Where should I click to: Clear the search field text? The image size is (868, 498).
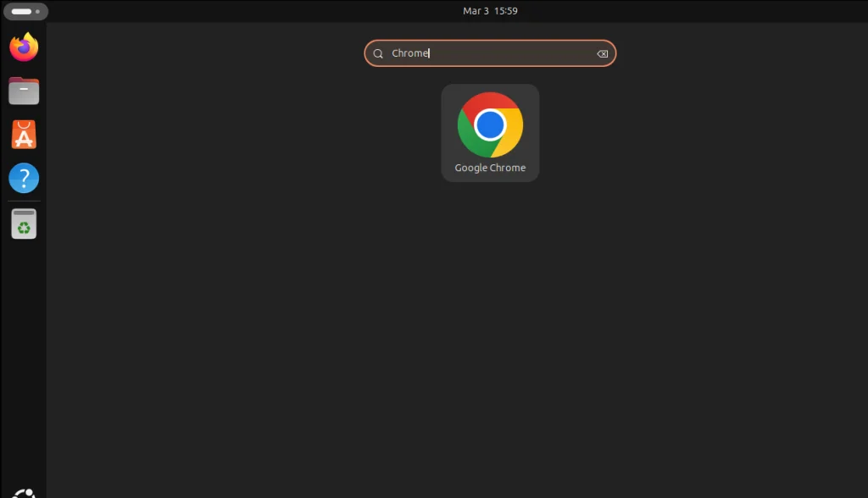point(603,53)
